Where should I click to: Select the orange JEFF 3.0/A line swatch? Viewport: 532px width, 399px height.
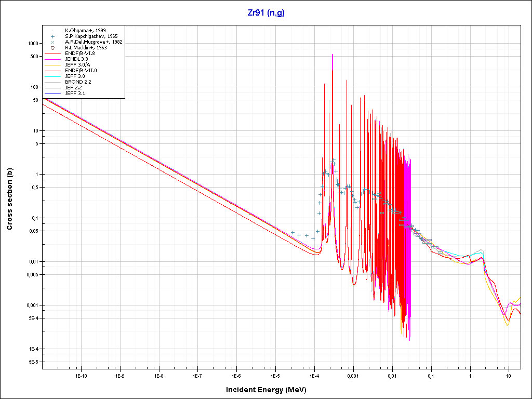[53, 65]
